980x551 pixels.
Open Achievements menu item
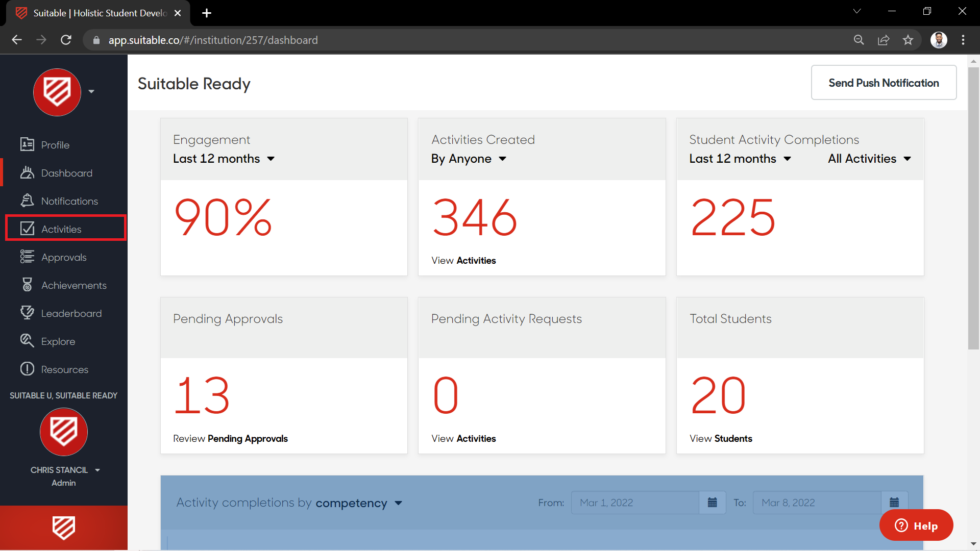pyautogui.click(x=73, y=285)
